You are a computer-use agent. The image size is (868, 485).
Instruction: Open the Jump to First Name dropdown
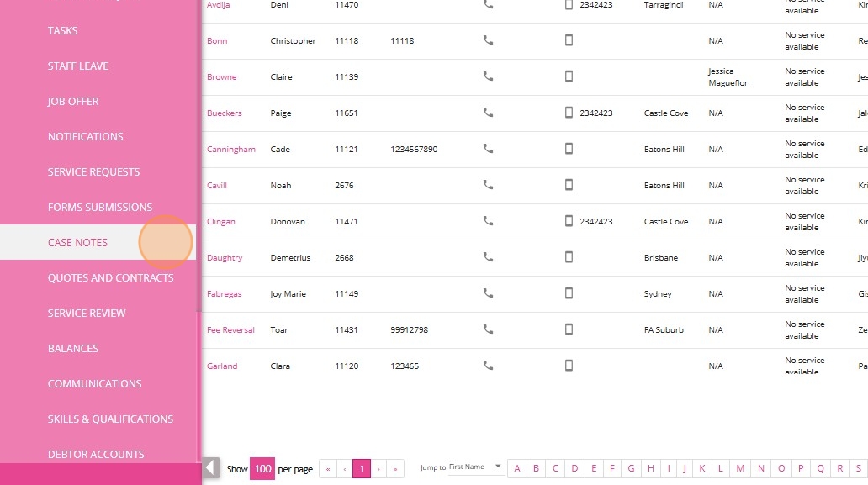tap(474, 467)
